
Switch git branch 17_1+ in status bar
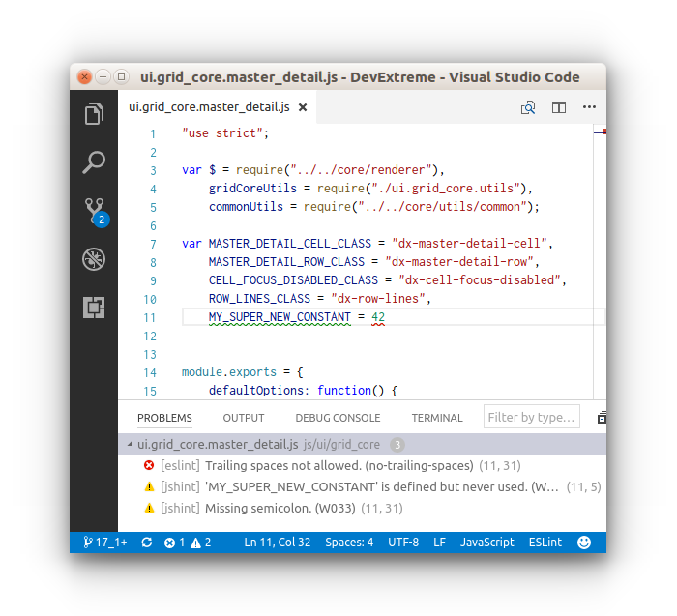point(105,543)
